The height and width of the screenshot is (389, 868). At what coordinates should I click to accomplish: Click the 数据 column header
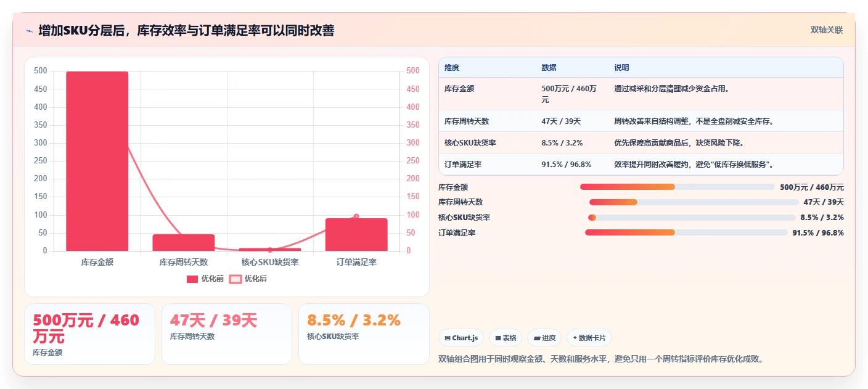[x=549, y=68]
